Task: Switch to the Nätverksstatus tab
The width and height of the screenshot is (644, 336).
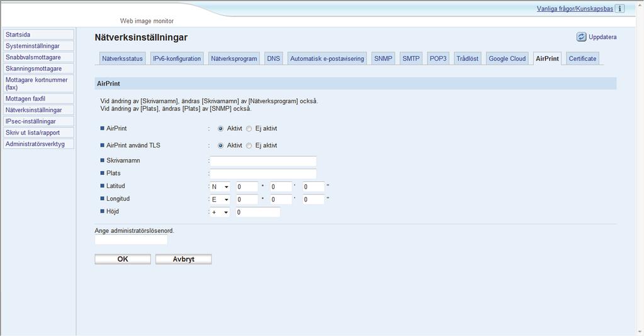Action: click(122, 59)
